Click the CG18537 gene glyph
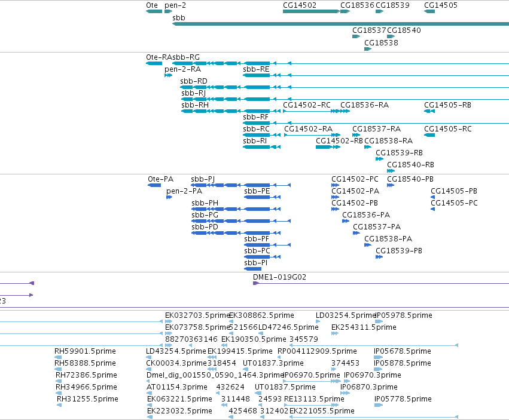 [x=356, y=36]
